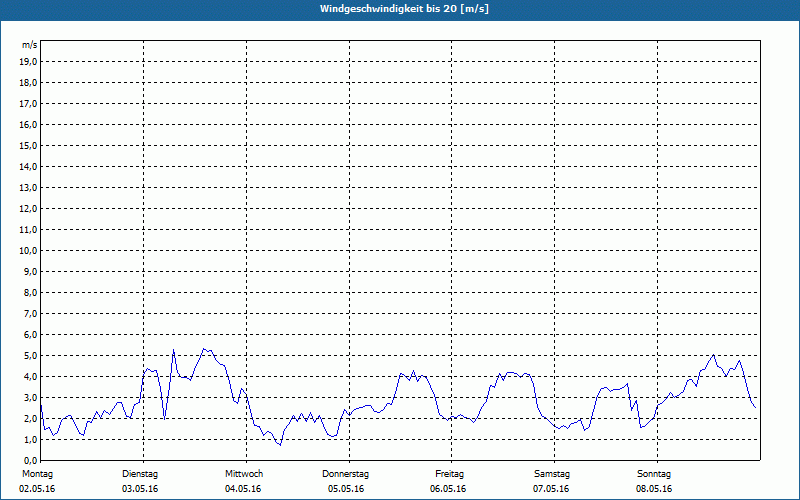This screenshot has height=500, width=800.
Task: Click the 17,0 y-axis label
Action: click(x=28, y=104)
